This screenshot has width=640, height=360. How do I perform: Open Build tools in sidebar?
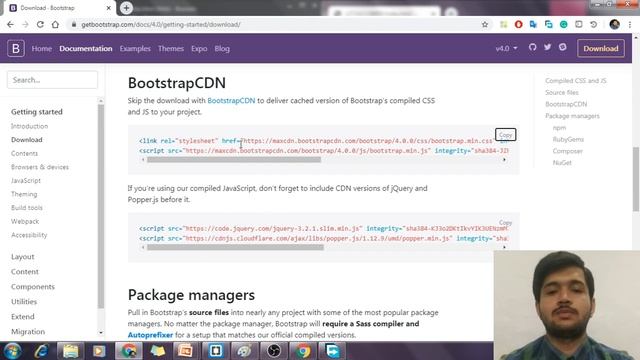coord(27,208)
